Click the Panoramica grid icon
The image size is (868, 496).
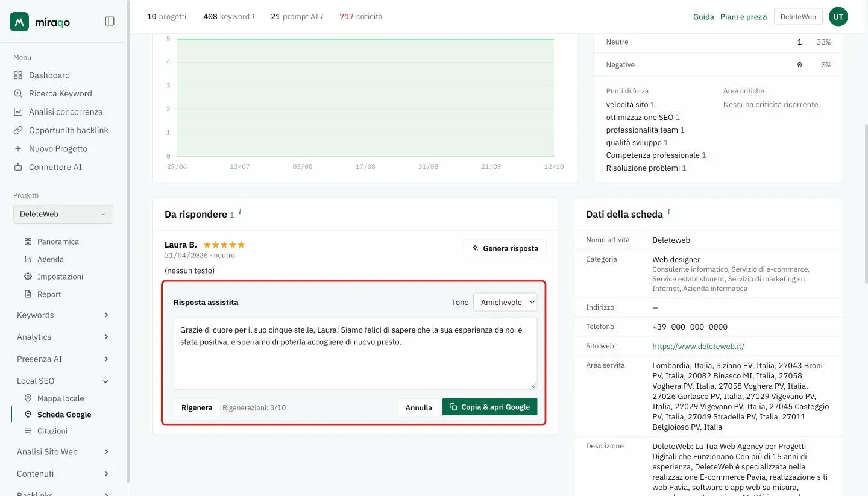(x=28, y=242)
